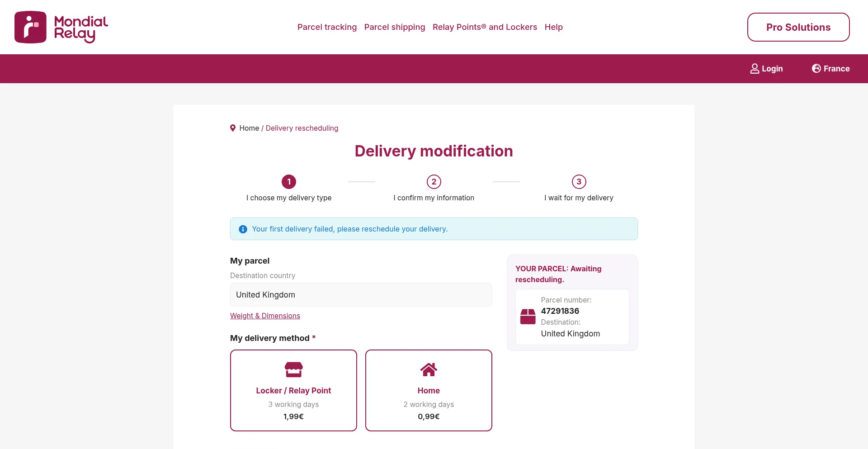Viewport: 868px width, 449px height.
Task: Open the Parcel shipping menu
Action: [395, 27]
